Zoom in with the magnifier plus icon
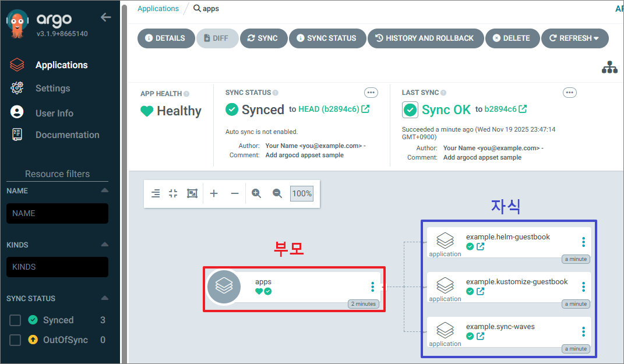This screenshot has width=624, height=364. tap(256, 194)
